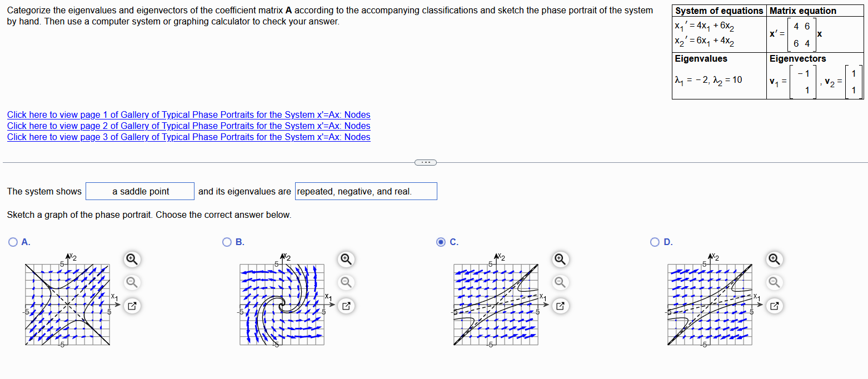Open page 1 of the Phase Portraits gallery
This screenshot has width=868, height=379.
coord(188,114)
